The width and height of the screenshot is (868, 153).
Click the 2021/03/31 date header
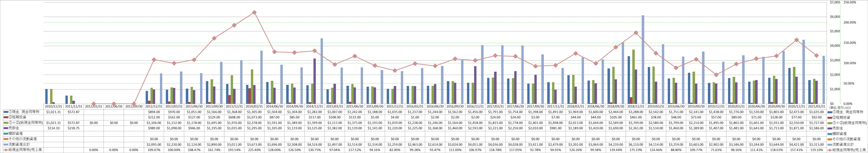point(816,106)
